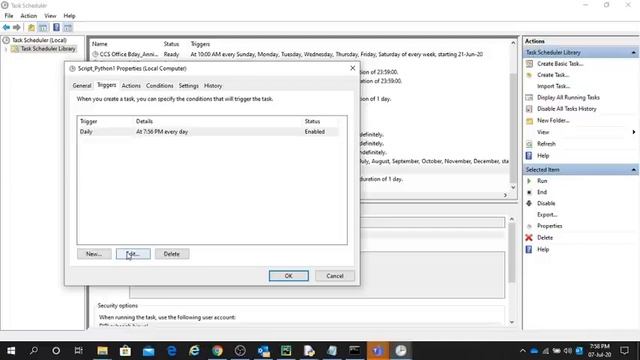Click Cancel in the Properties dialog
The image size is (640, 360).
pos(335,276)
